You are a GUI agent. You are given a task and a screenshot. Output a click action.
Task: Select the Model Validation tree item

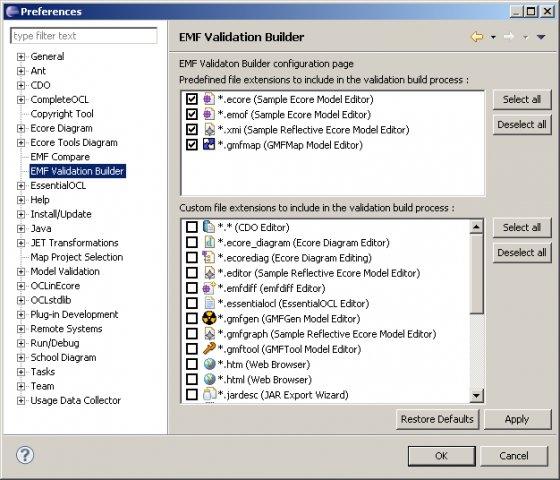(x=65, y=271)
